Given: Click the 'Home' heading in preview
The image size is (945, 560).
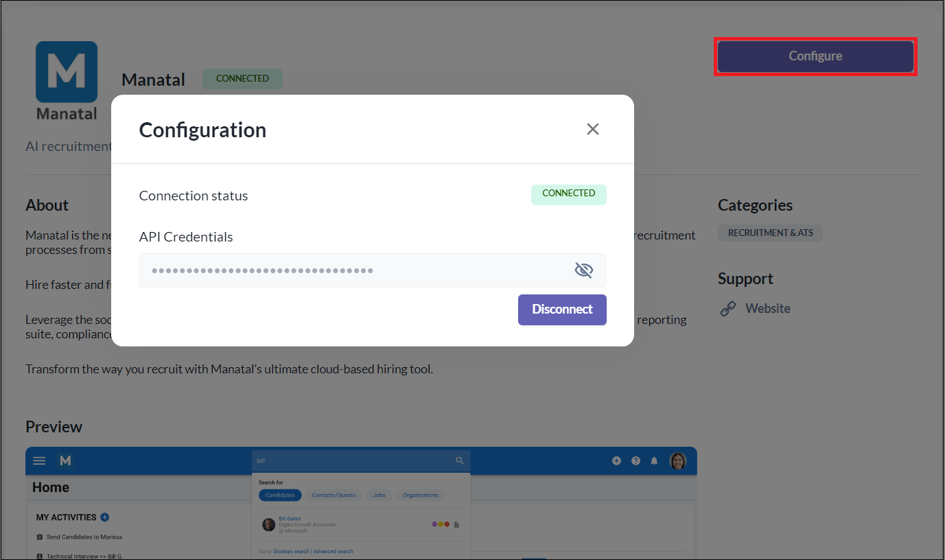Looking at the screenshot, I should [x=51, y=487].
